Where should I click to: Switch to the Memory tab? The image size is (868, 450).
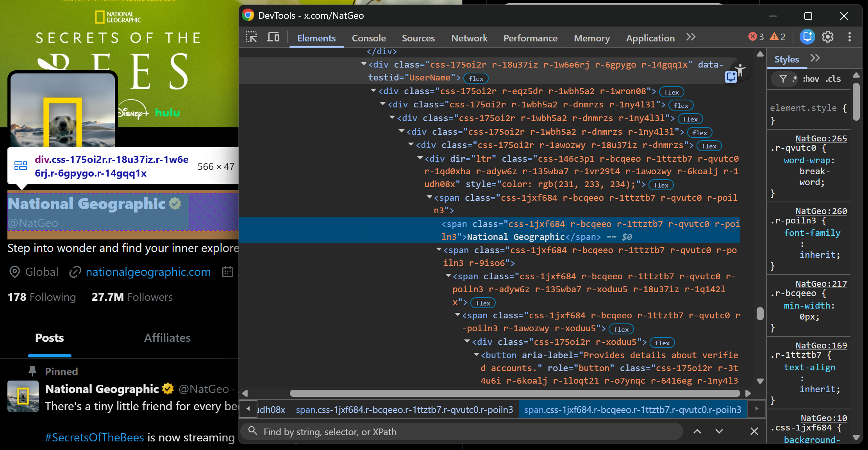[591, 38]
